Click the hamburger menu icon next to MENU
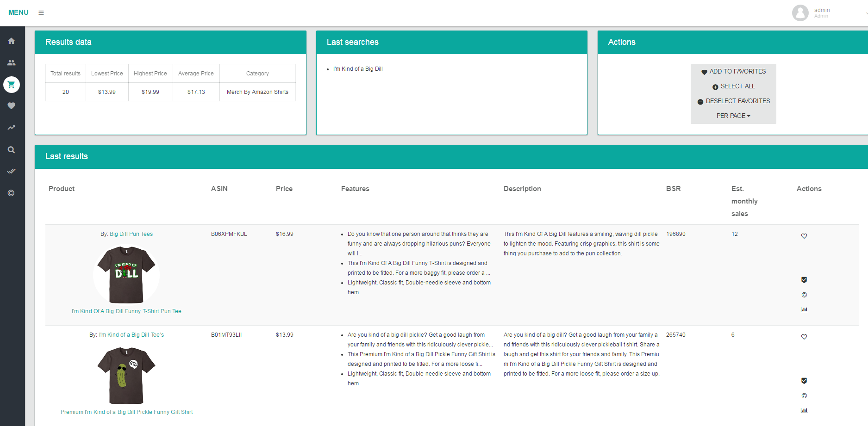 (x=41, y=12)
